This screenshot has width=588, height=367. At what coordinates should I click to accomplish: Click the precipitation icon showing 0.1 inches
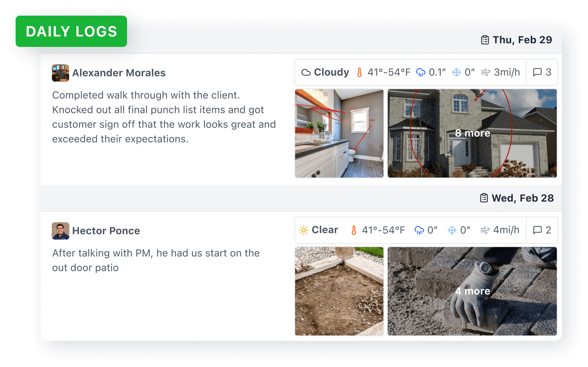coord(421,72)
